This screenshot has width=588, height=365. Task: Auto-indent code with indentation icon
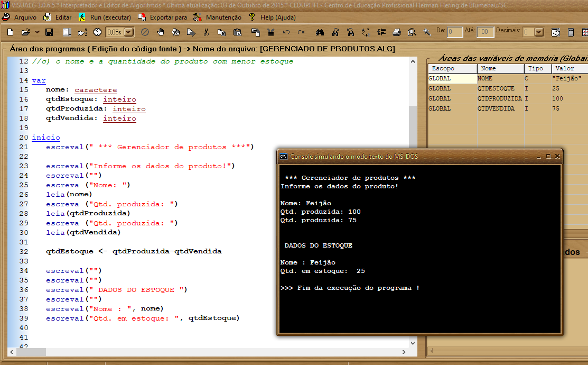[x=381, y=32]
